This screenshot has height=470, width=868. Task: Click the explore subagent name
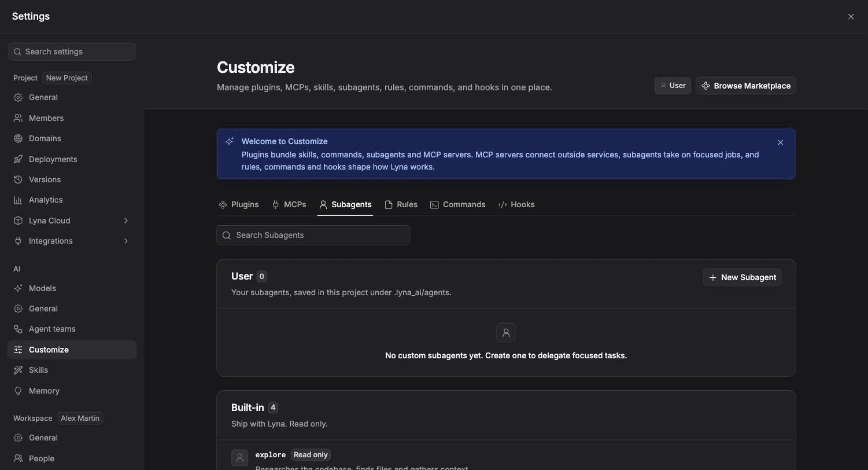(271, 455)
